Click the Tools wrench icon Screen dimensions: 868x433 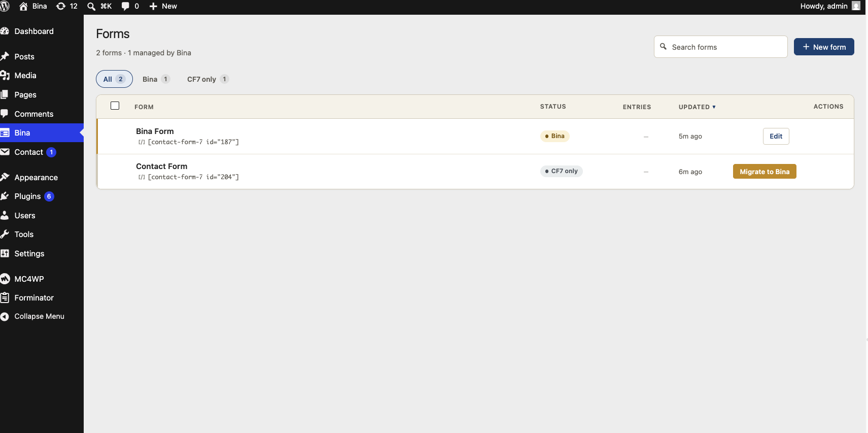point(5,234)
